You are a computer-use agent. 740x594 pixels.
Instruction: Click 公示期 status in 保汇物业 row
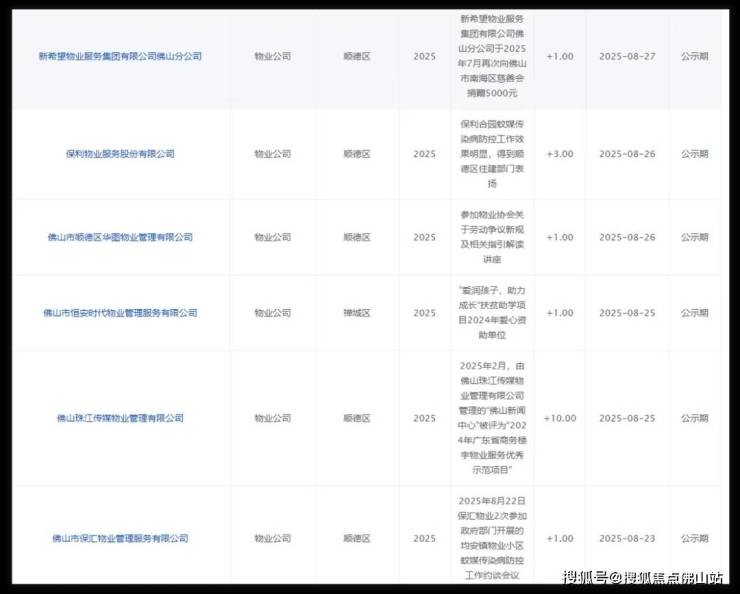tap(695, 538)
